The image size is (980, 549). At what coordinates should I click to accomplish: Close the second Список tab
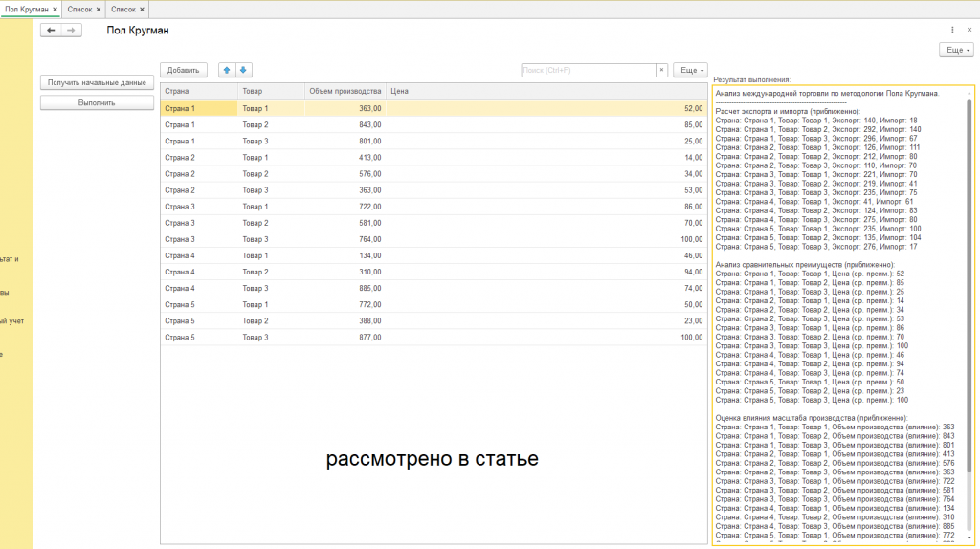point(142,10)
